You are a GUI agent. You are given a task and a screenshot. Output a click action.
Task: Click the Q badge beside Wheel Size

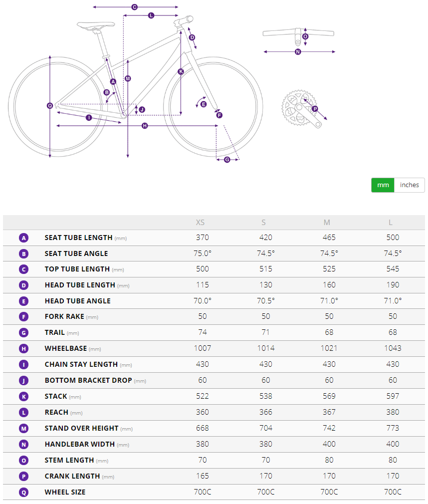click(x=23, y=492)
